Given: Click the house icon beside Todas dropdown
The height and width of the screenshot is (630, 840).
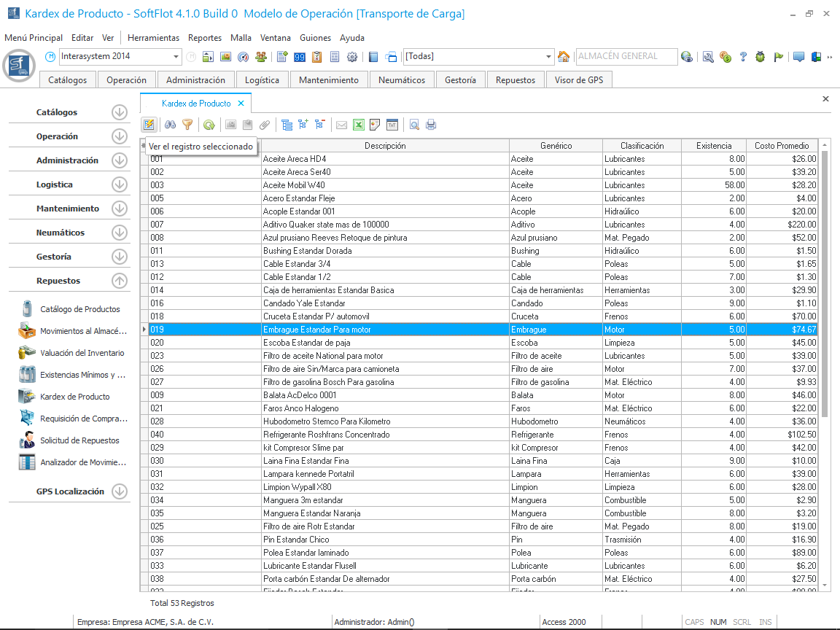Looking at the screenshot, I should (564, 57).
